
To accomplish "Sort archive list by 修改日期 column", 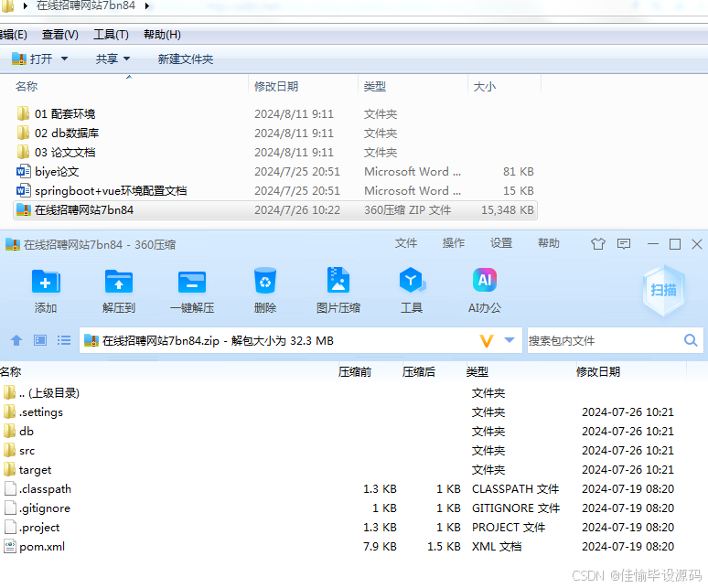I will (598, 372).
